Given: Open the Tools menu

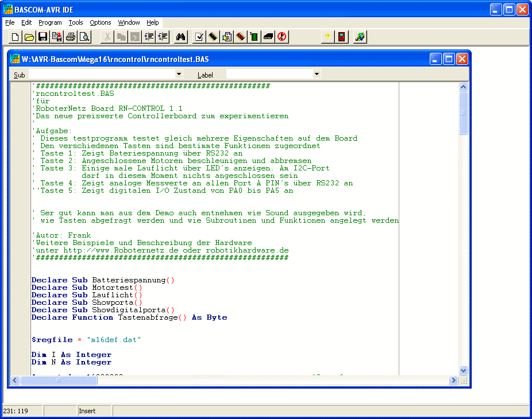Looking at the screenshot, I should pos(76,22).
